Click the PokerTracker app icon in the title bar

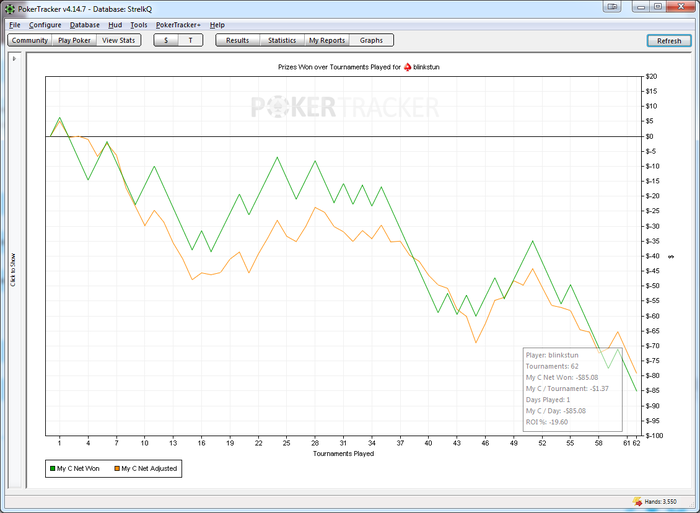pyautogui.click(x=10, y=8)
